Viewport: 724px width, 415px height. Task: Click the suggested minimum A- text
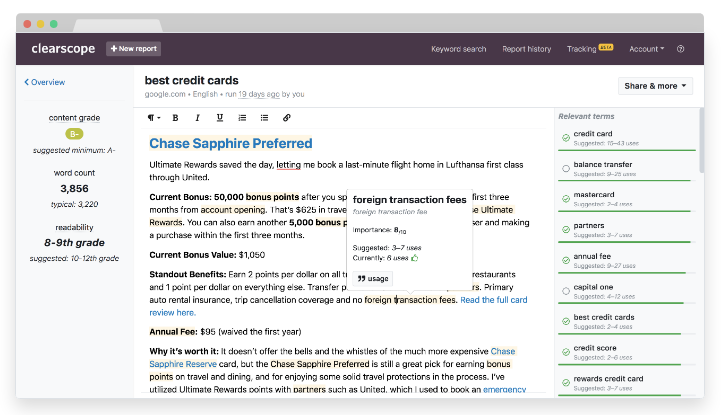pos(74,150)
